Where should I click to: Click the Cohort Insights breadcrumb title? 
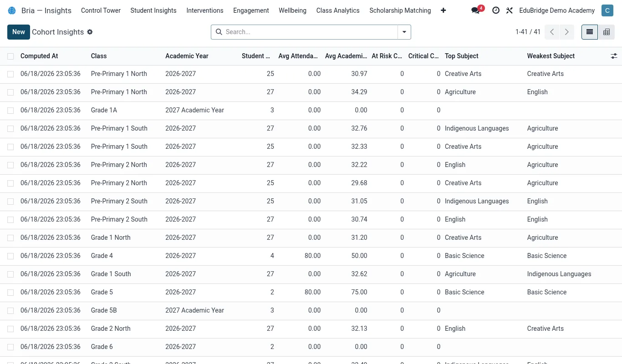coord(58,32)
